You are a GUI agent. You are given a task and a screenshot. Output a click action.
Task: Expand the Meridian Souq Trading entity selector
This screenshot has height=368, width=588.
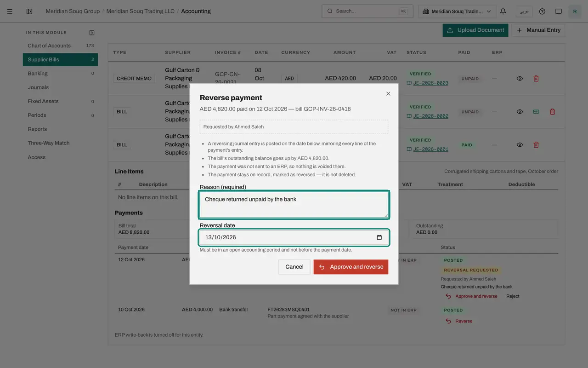[x=457, y=11]
